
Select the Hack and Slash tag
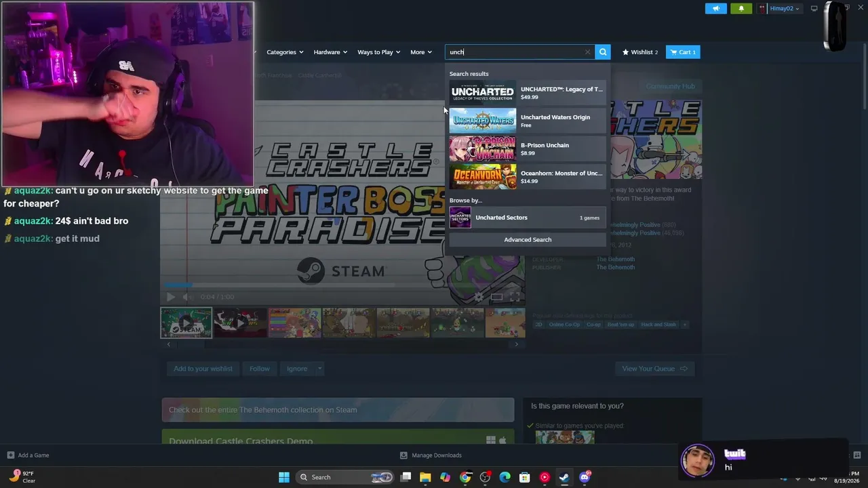658,325
